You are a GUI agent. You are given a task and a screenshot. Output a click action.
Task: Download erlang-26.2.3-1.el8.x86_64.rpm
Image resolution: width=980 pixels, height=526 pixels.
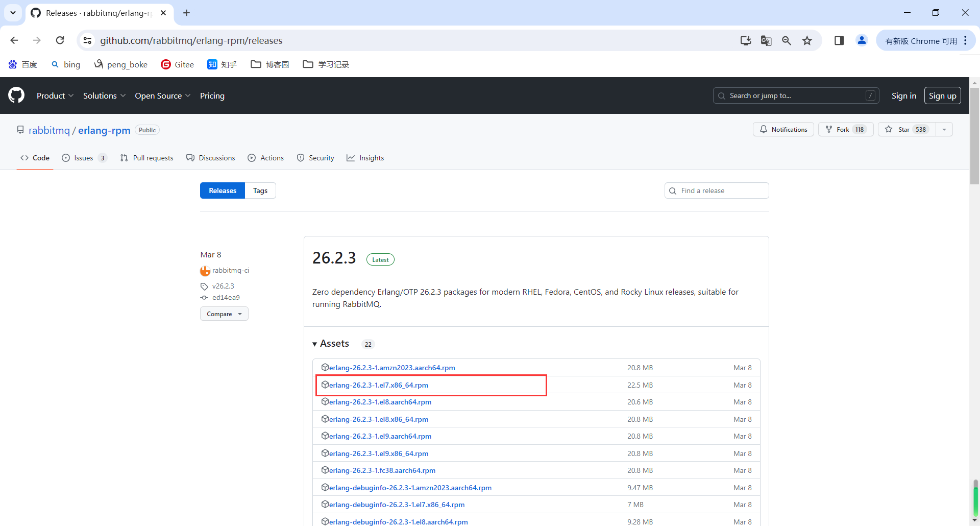378,419
